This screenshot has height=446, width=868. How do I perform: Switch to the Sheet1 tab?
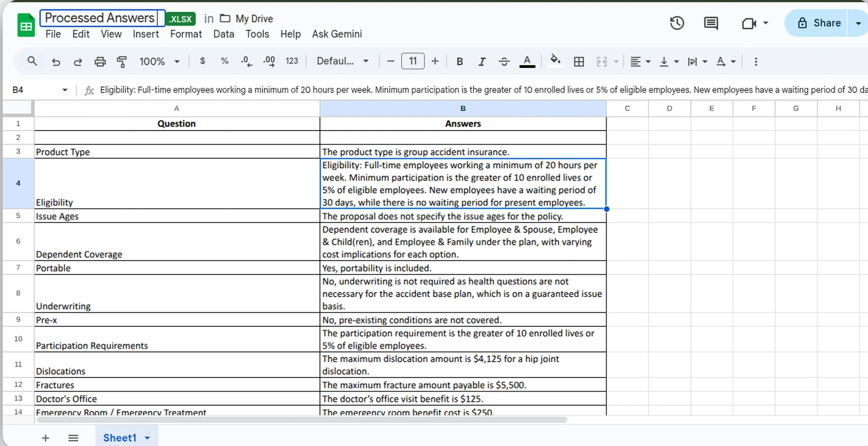pyautogui.click(x=120, y=438)
